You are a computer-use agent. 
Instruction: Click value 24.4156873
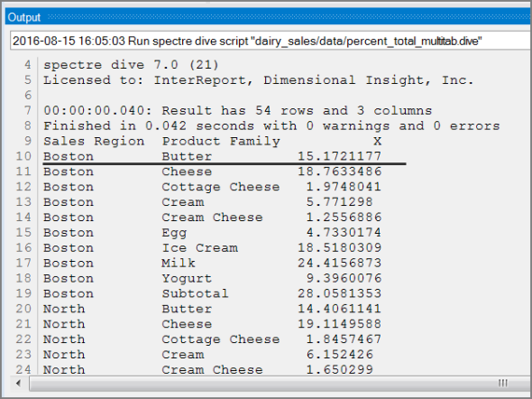click(340, 264)
